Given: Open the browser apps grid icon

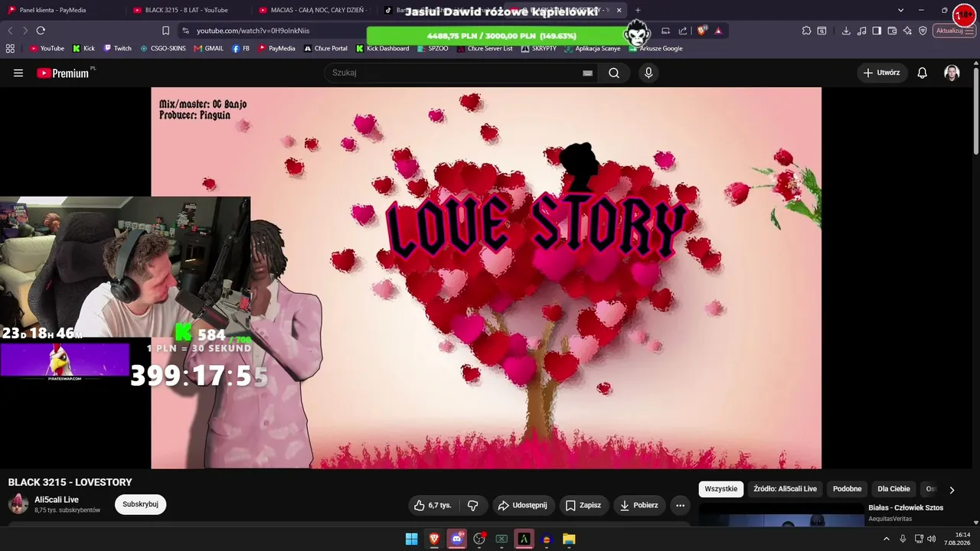Looking at the screenshot, I should click(x=10, y=48).
